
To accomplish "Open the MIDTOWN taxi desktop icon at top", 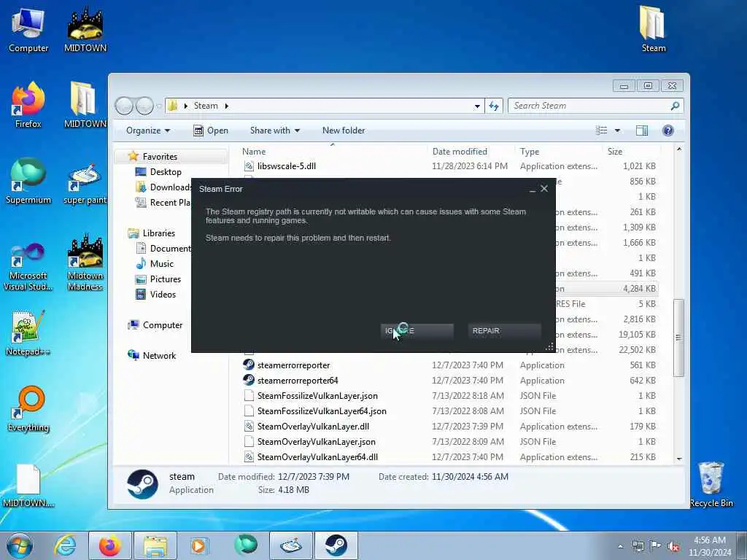I will (x=85, y=29).
